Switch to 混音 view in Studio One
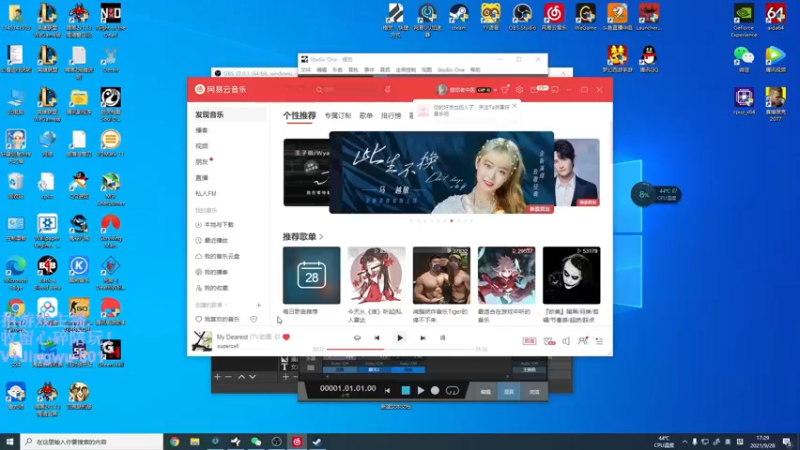The width and height of the screenshot is (800, 450). [x=509, y=392]
